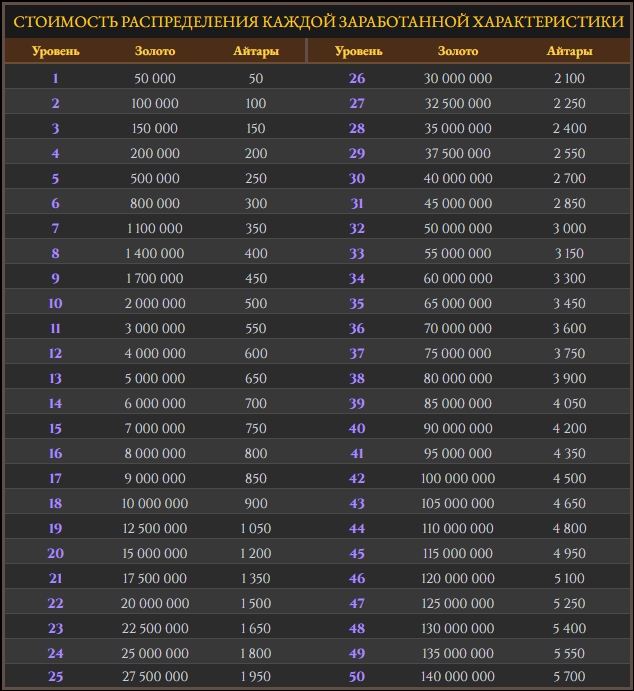Viewport: 634px width, 691px height.
Task: Select the level 25 number cell
Action: coord(55,678)
